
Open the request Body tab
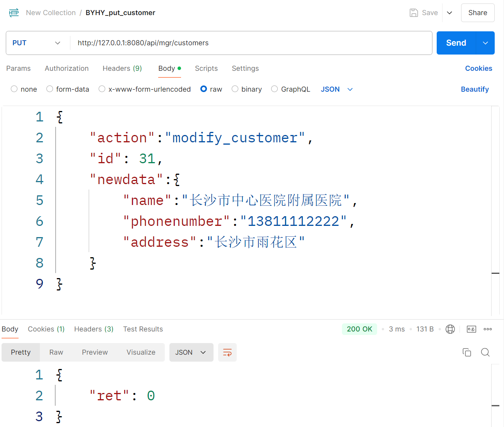pyautogui.click(x=169, y=68)
